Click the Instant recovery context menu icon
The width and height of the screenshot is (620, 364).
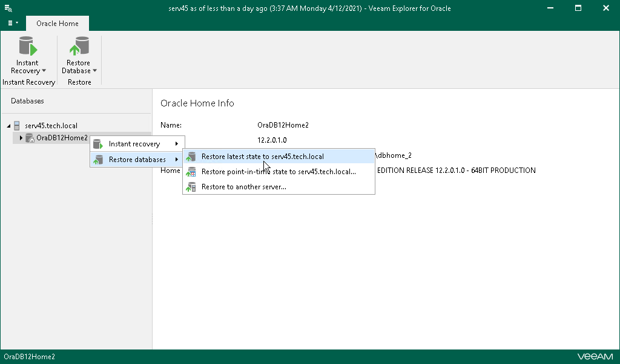pyautogui.click(x=98, y=144)
